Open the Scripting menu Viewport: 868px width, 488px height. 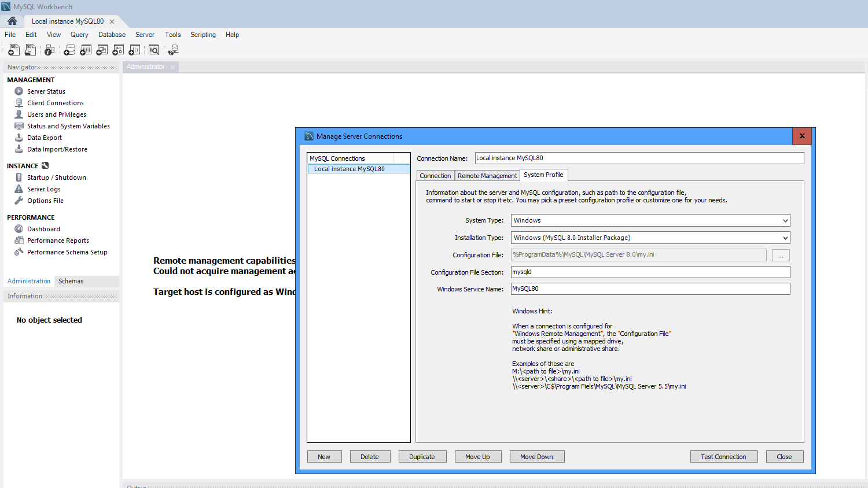click(x=203, y=35)
